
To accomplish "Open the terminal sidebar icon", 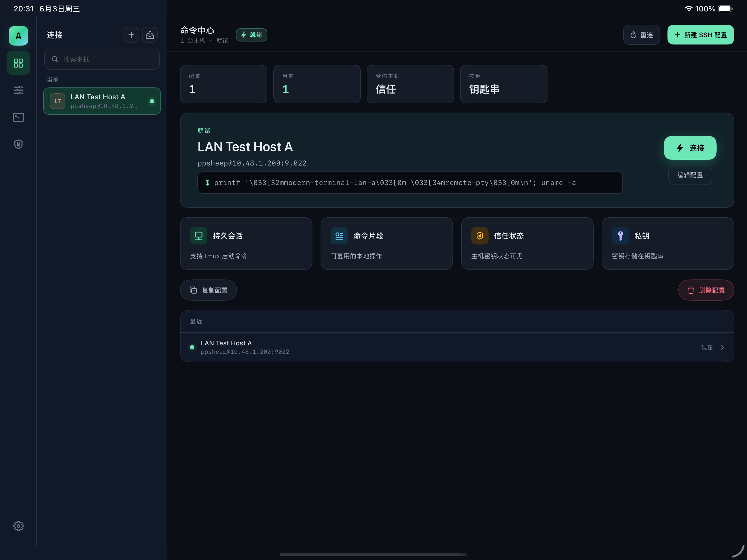I will click(18, 117).
